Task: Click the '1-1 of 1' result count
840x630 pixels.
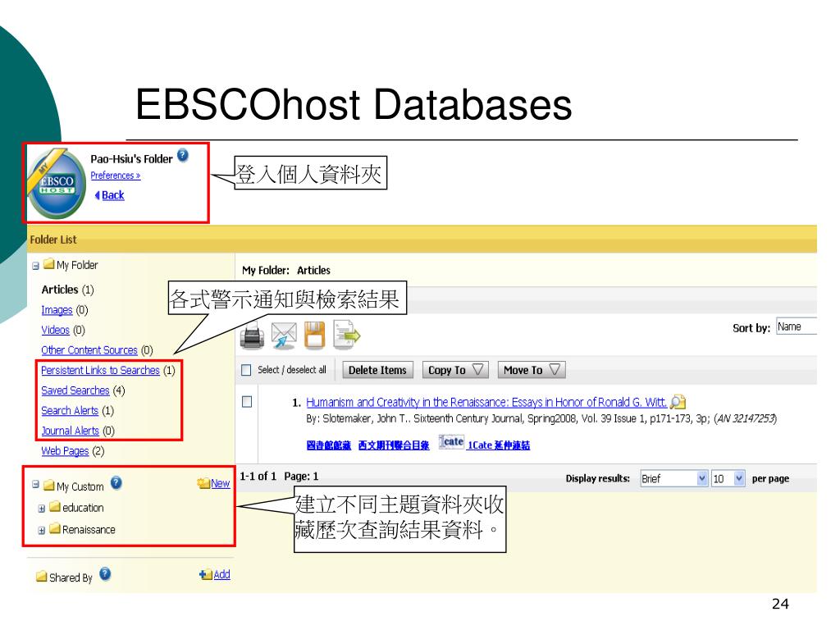Action: [x=258, y=477]
